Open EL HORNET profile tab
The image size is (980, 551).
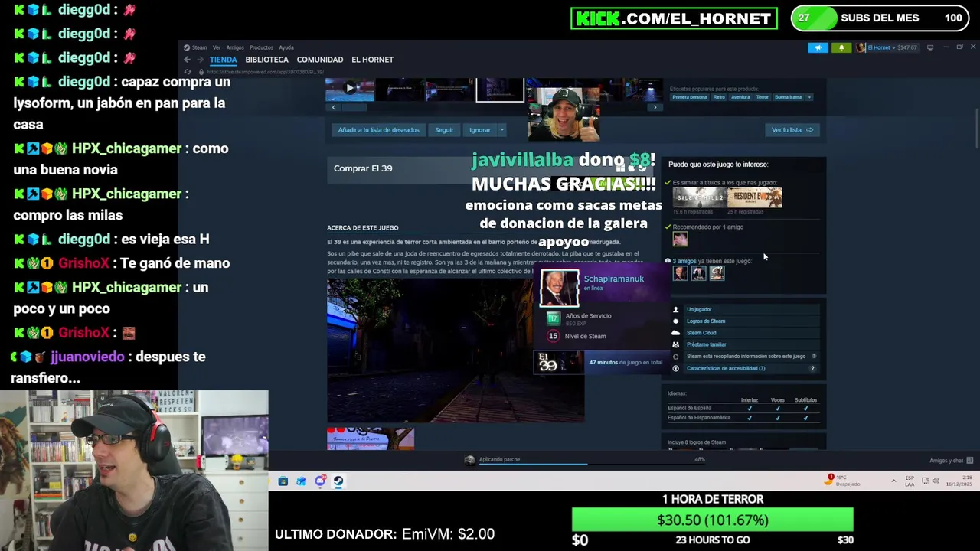(x=372, y=60)
